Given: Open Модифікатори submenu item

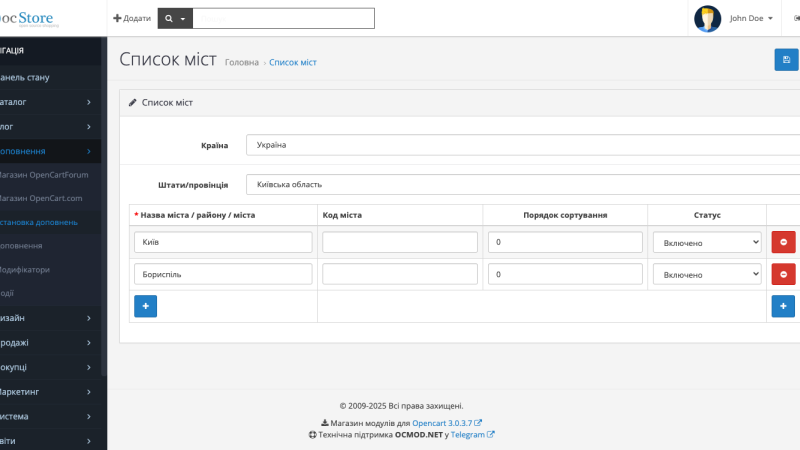Looking at the screenshot, I should [x=51, y=269].
